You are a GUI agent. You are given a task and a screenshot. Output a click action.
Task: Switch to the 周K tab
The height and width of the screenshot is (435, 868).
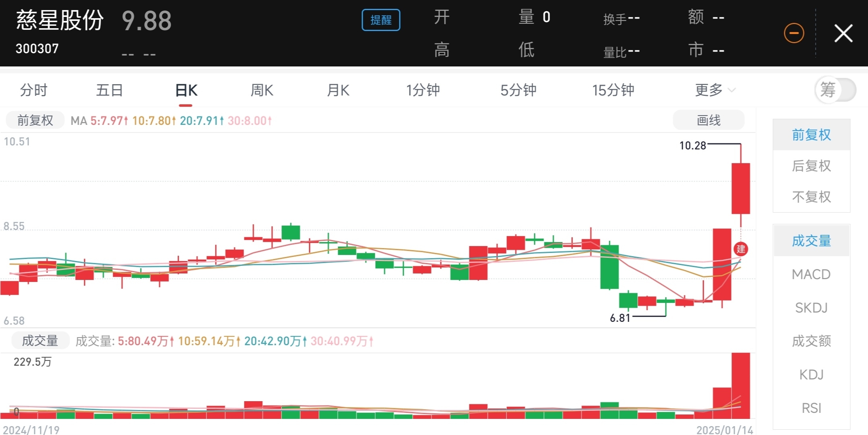(x=262, y=90)
